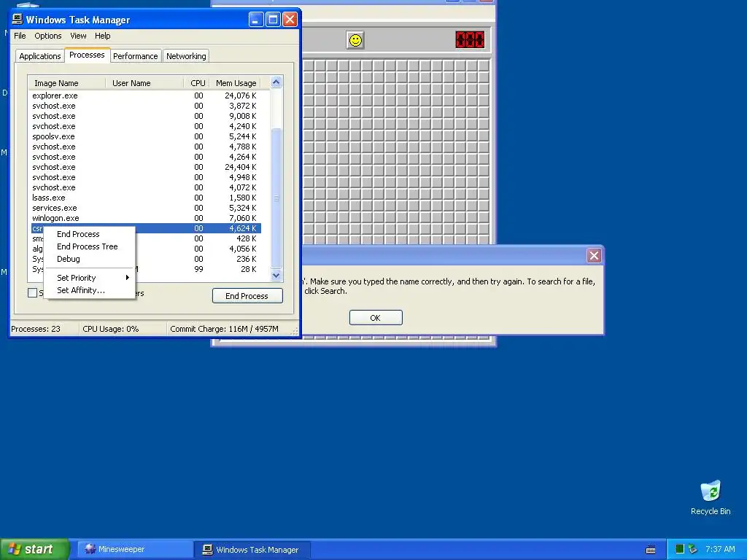This screenshot has height=560, width=747.
Task: Select svchost.exe row using 24,404 K
Action: (146, 167)
